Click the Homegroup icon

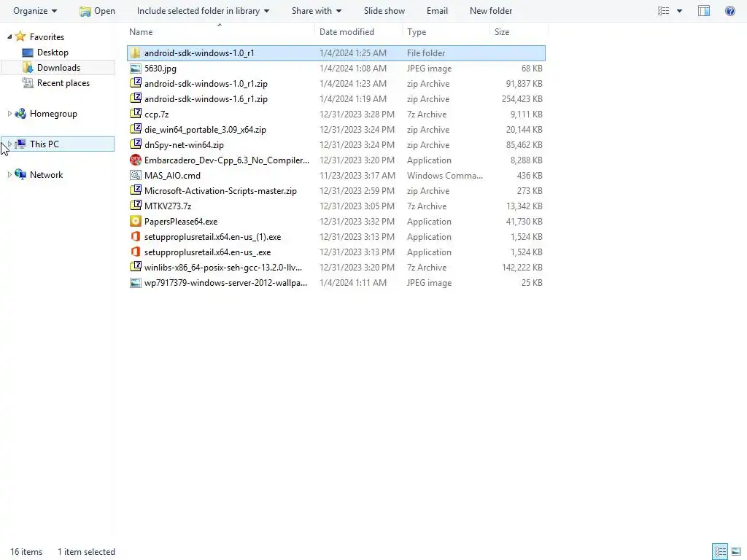pos(20,113)
